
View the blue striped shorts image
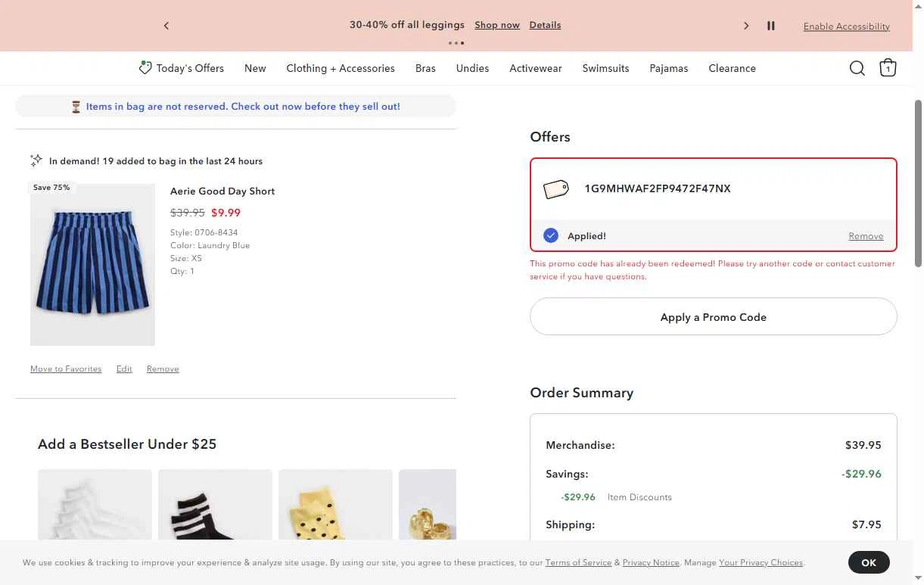[x=92, y=265]
